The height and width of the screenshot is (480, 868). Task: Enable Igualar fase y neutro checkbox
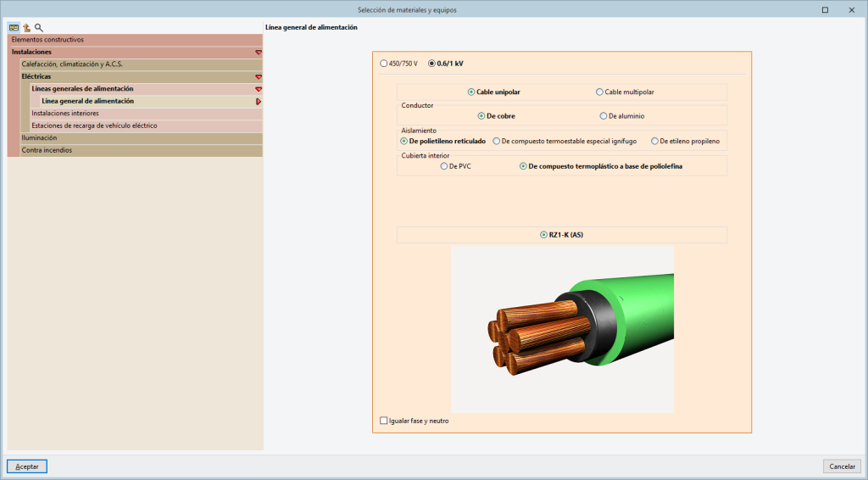[384, 421]
